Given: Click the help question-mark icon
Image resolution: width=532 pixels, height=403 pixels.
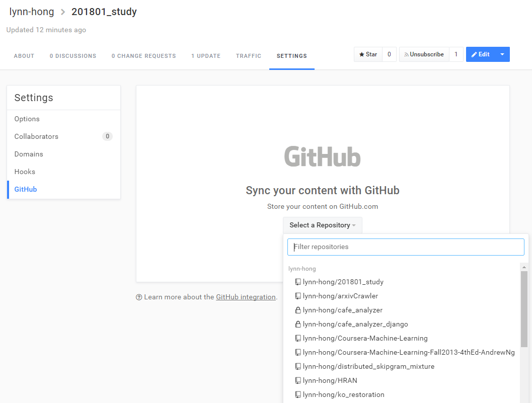Looking at the screenshot, I should (139, 297).
